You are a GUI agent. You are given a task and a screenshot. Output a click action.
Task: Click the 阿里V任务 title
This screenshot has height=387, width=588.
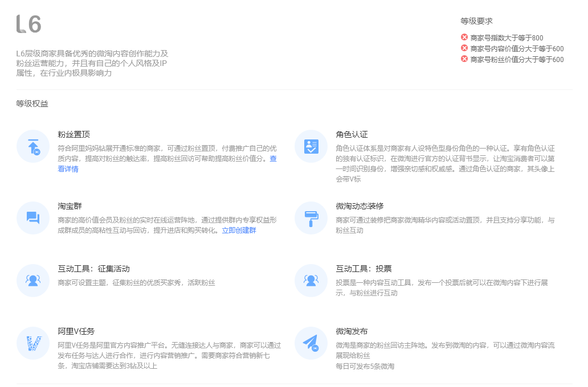point(76,331)
